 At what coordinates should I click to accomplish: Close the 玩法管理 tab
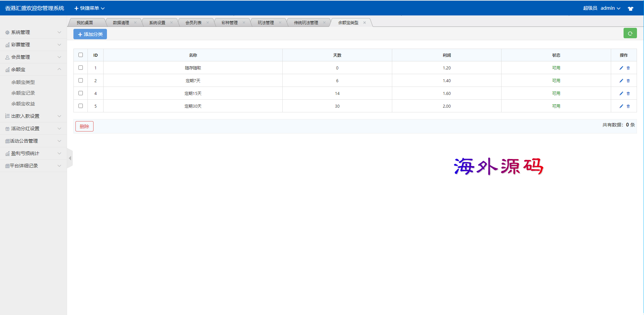(x=280, y=23)
